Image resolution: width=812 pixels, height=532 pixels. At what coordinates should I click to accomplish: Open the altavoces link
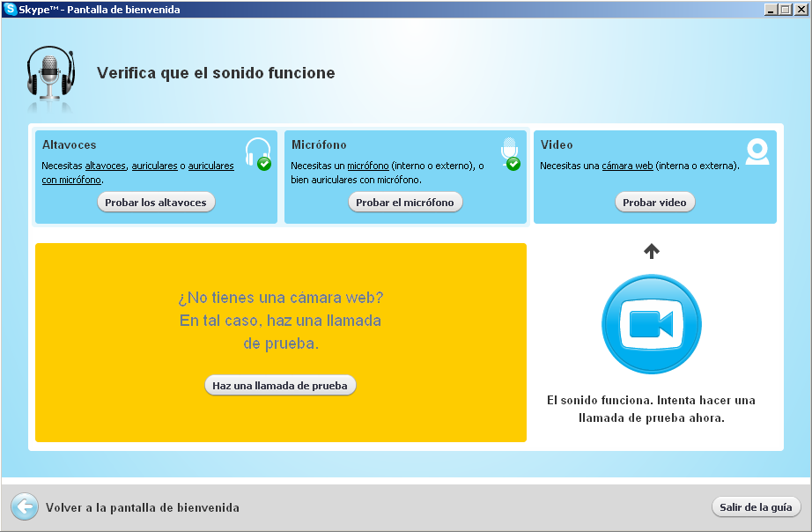[105, 166]
